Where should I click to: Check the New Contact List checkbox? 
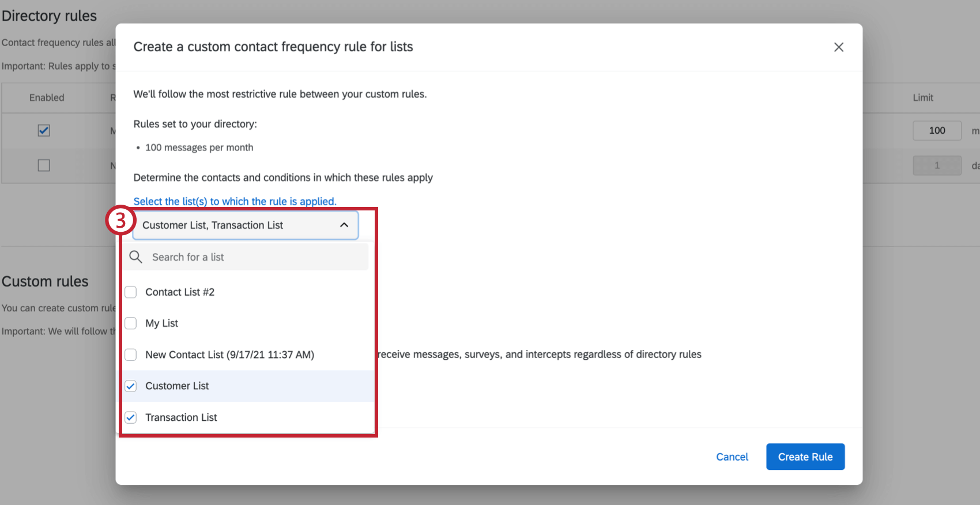click(131, 355)
